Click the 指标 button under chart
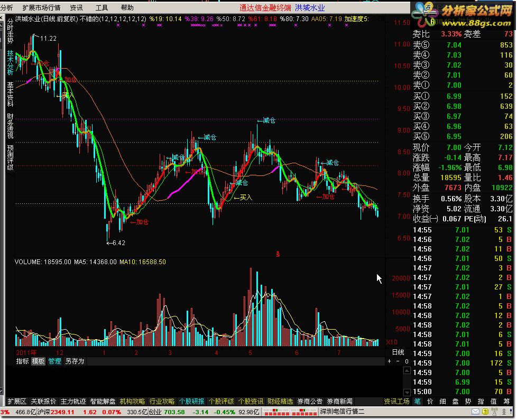 click(22, 361)
